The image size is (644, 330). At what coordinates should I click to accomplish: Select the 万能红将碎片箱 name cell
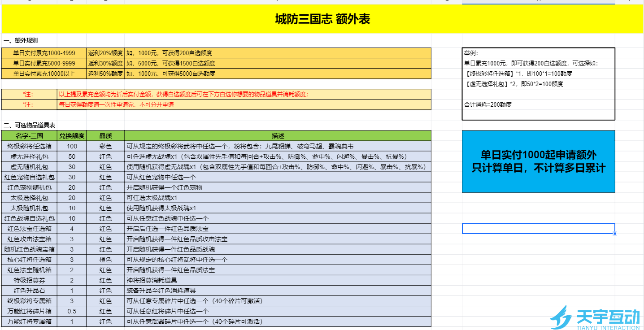click(29, 311)
